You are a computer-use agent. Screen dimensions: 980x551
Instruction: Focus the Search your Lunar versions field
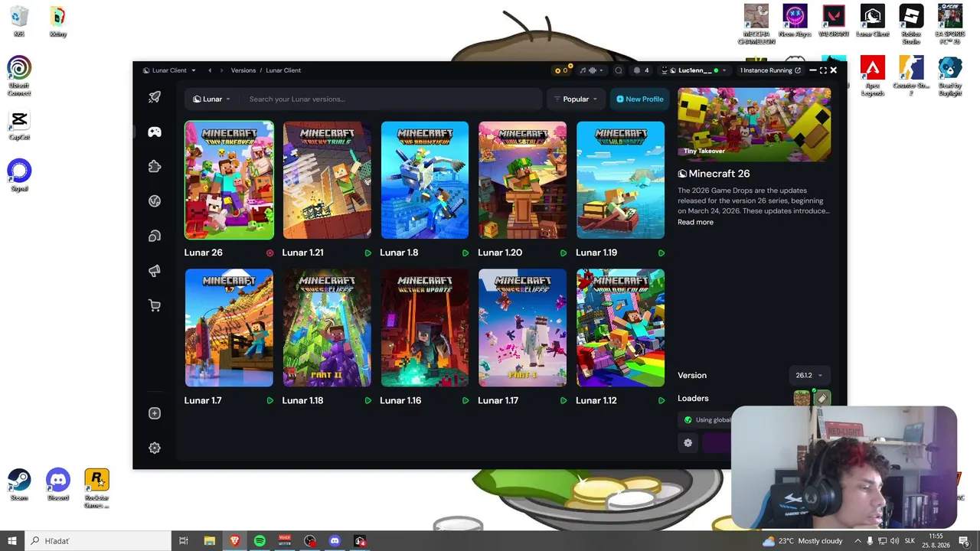(391, 99)
